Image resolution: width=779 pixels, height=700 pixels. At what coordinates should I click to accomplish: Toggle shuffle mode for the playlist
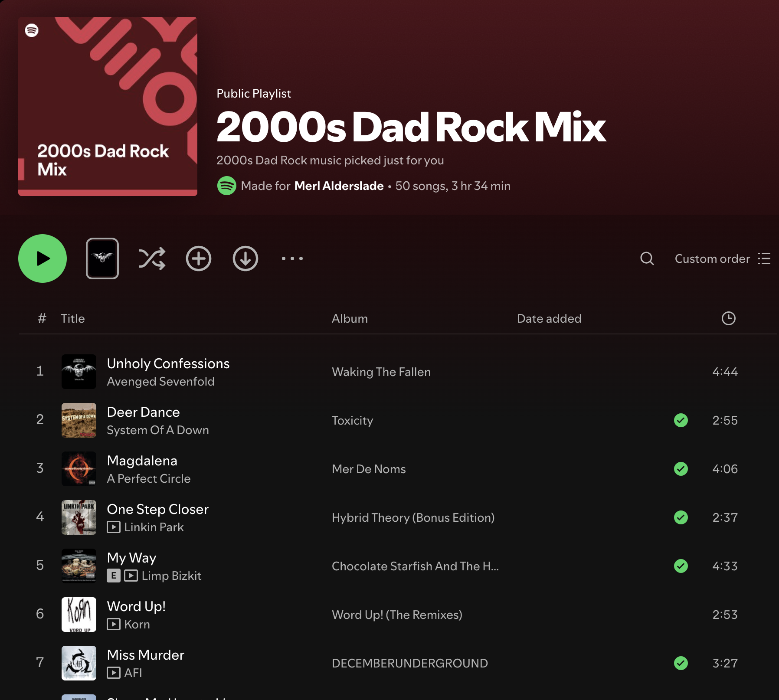[x=152, y=258]
